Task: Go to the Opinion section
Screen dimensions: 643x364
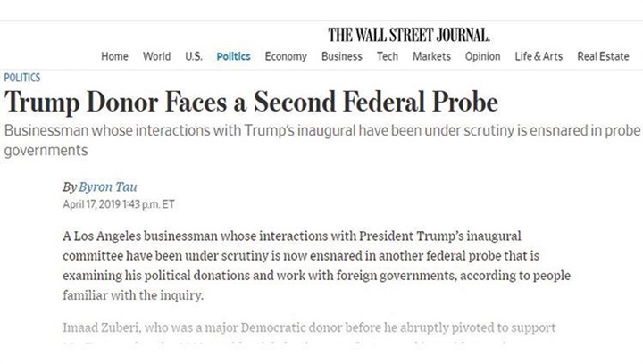Action: click(482, 56)
